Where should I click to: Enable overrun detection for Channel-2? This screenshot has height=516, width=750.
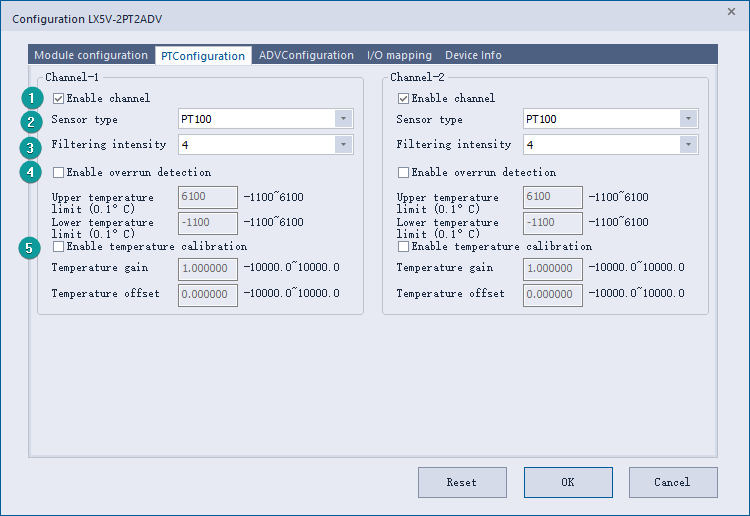click(403, 172)
